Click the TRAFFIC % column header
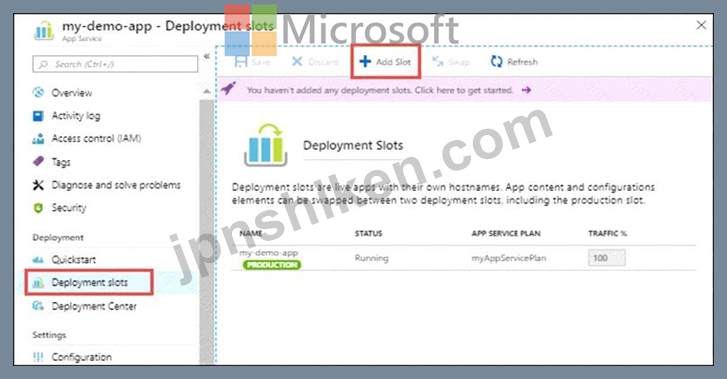The height and width of the screenshot is (379, 727). point(607,233)
